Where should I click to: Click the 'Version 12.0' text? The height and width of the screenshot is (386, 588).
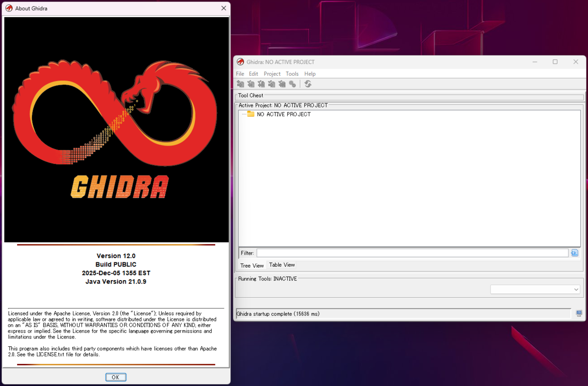click(116, 256)
